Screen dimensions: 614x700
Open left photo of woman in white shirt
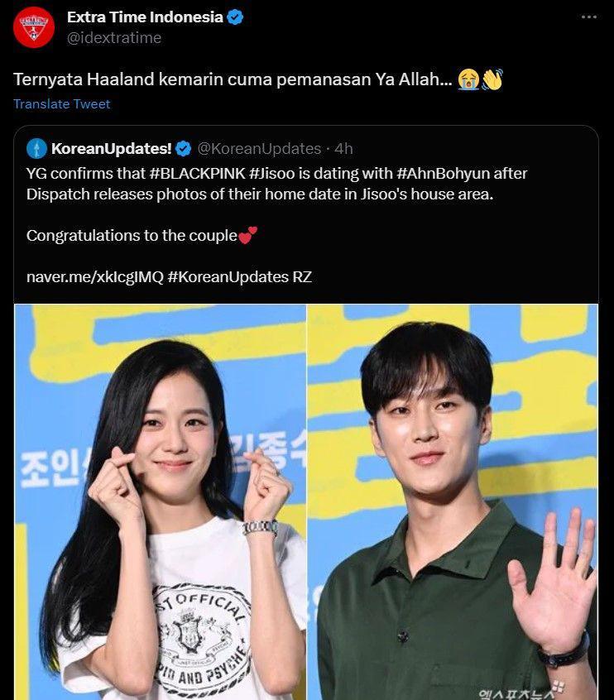[161, 501]
